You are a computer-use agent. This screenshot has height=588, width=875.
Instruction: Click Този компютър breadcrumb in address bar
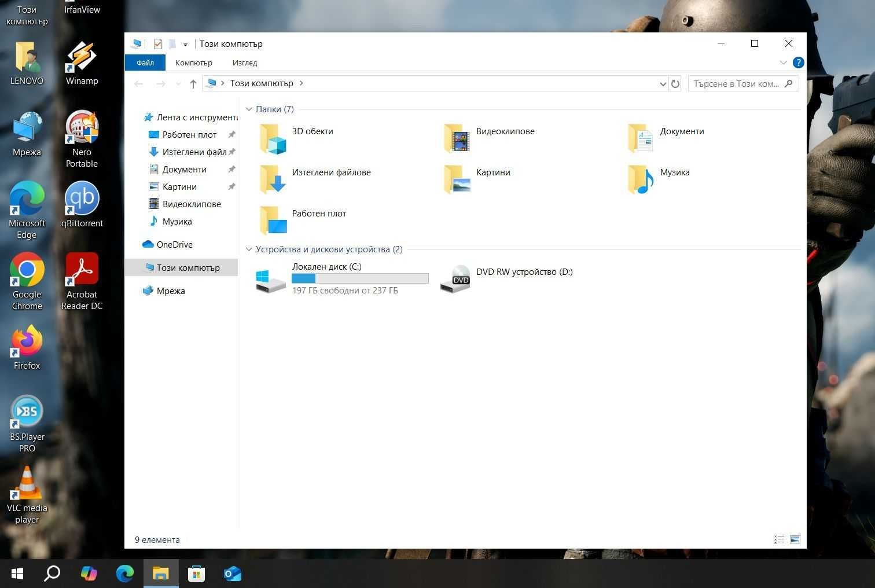262,83
